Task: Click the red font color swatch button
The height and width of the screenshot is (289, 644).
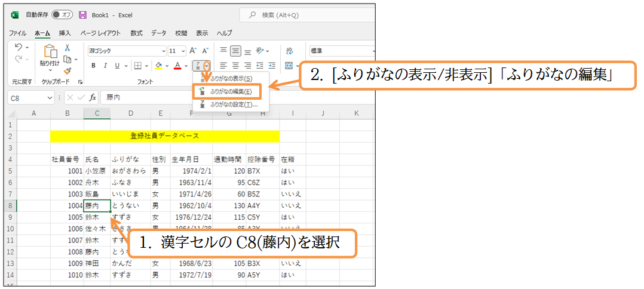Action: click(177, 66)
